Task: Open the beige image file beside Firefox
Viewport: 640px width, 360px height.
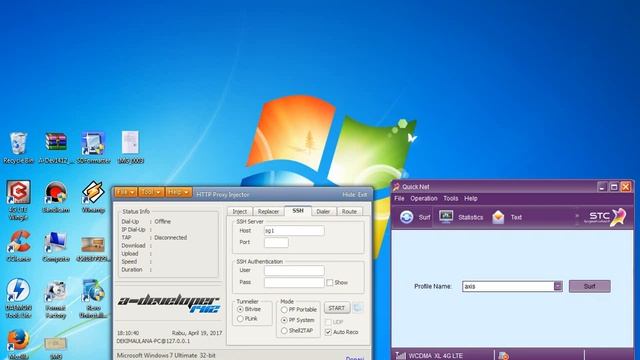Action: [56, 344]
